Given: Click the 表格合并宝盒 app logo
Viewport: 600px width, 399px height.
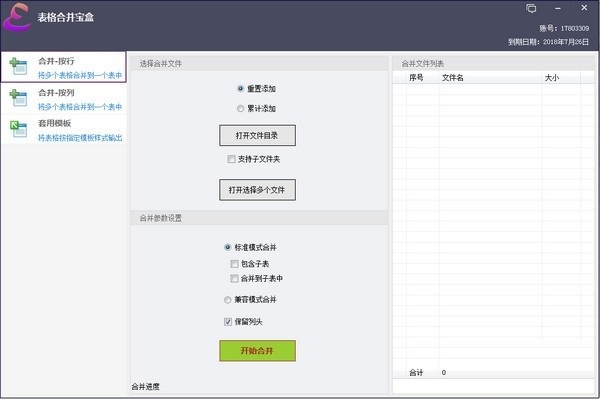Looking at the screenshot, I should coord(18,17).
